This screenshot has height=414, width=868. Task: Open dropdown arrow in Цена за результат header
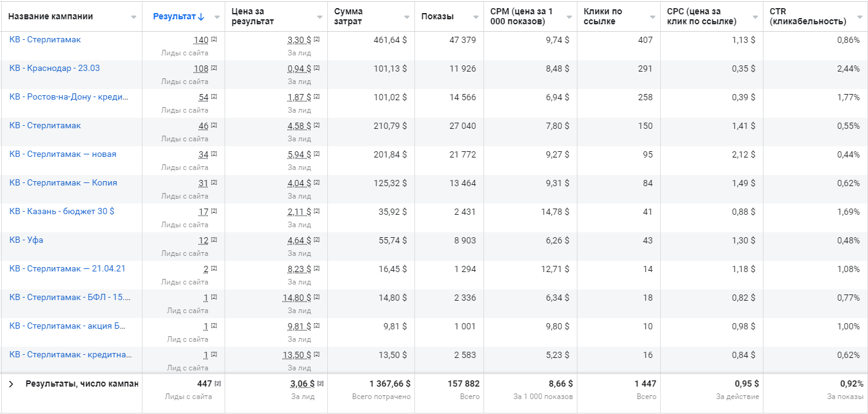point(319,17)
